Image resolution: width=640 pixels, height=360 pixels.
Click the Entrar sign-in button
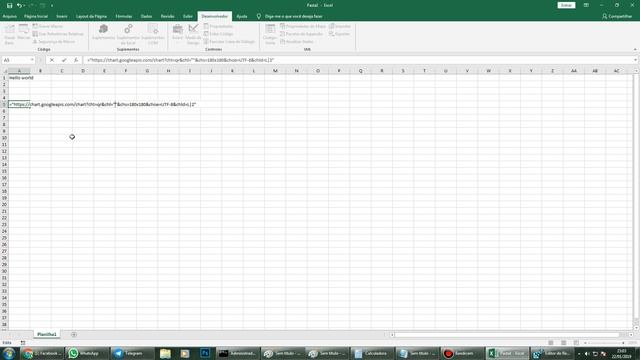click(x=566, y=5)
